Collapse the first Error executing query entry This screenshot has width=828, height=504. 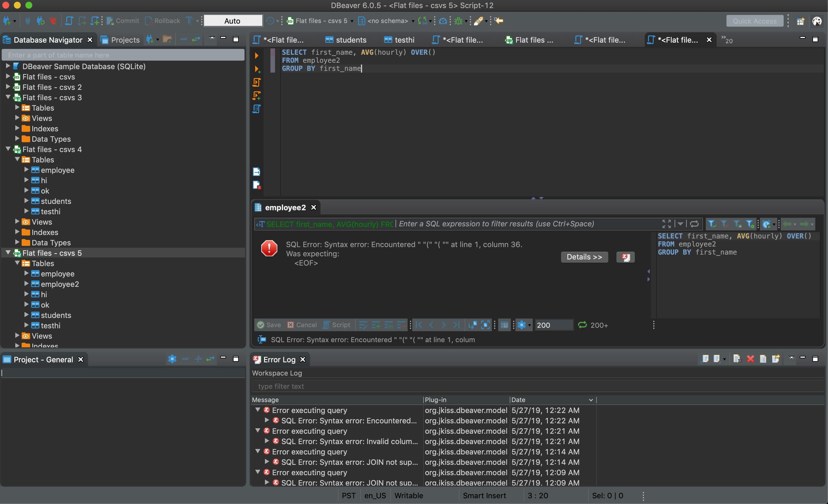[258, 410]
